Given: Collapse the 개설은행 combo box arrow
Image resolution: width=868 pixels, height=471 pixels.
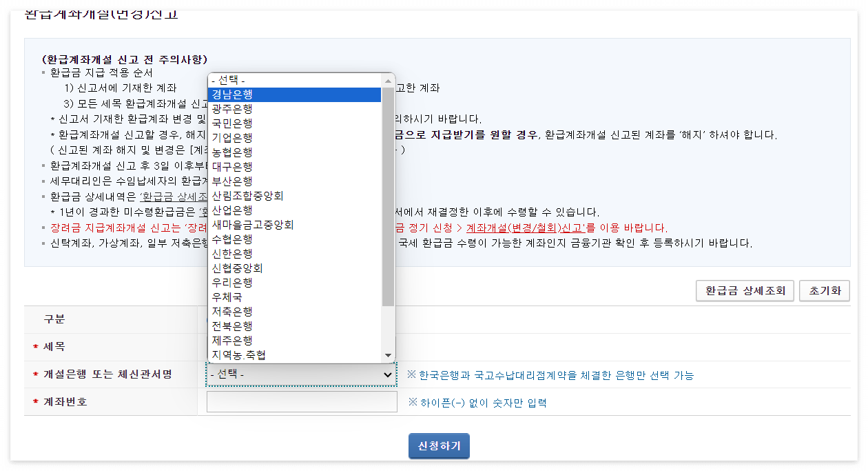Looking at the screenshot, I should pyautogui.click(x=389, y=374).
